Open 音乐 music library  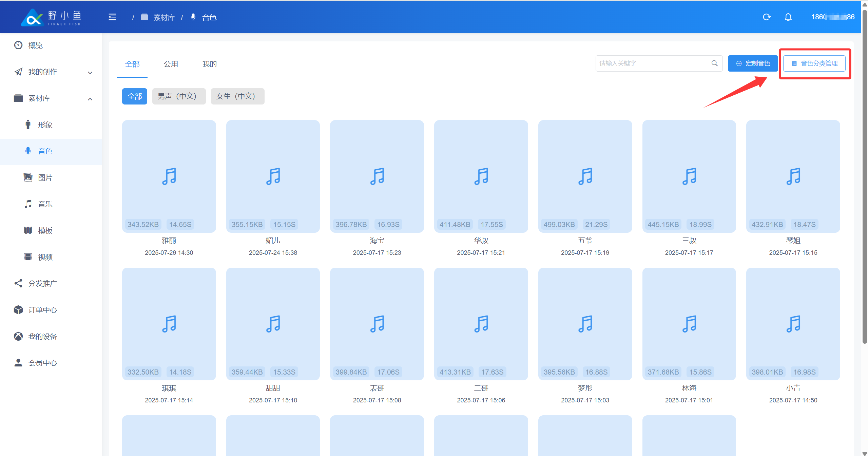pos(45,204)
